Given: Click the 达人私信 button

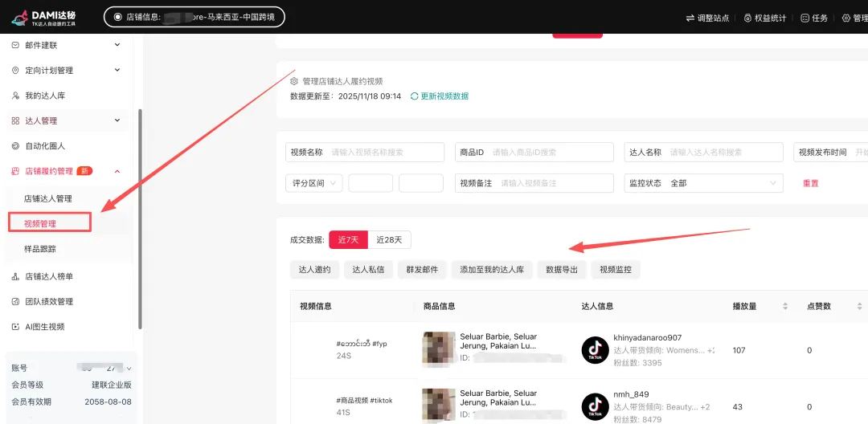Looking at the screenshot, I should click(x=368, y=270).
